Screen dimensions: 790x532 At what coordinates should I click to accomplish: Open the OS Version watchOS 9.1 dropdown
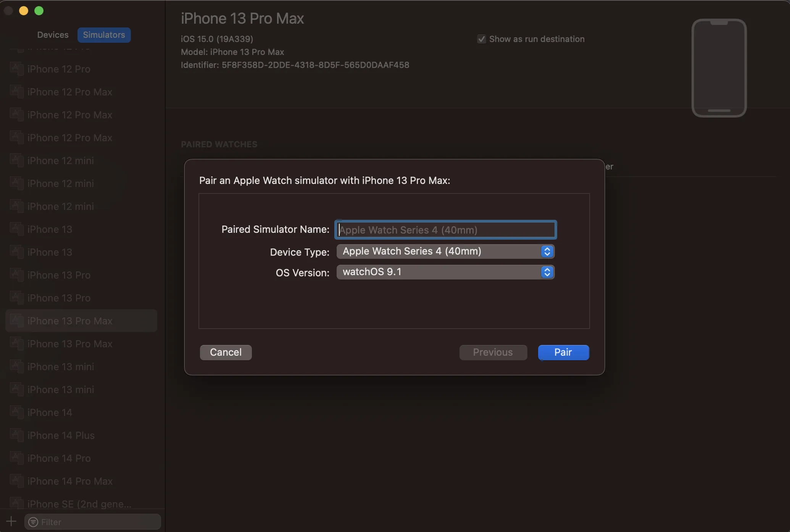click(x=445, y=272)
